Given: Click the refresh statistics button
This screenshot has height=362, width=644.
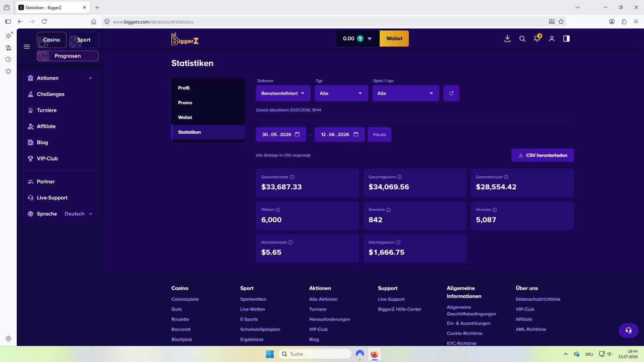Looking at the screenshot, I should 451,93.
